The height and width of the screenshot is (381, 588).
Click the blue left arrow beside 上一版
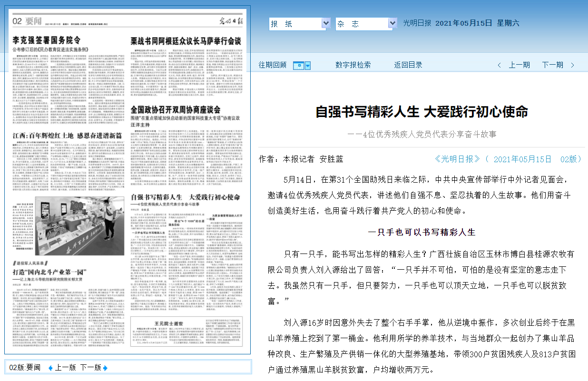(50, 368)
